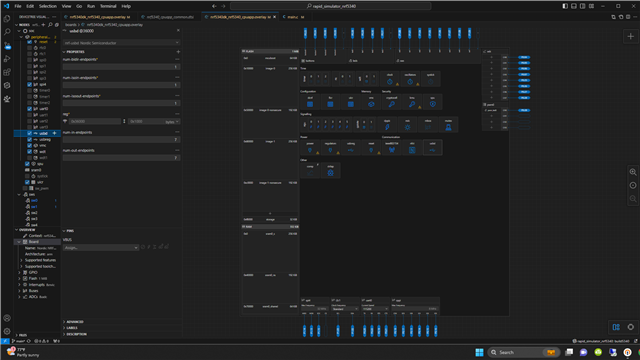Open the File menu
Image resolution: width=640 pixels, height=360 pixels.
18,6
